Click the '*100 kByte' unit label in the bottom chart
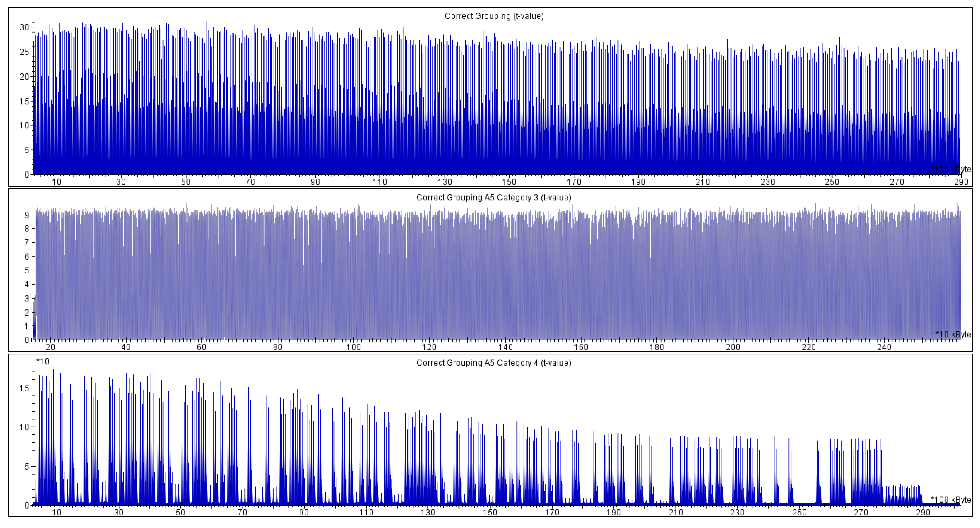The image size is (980, 528). (950, 499)
